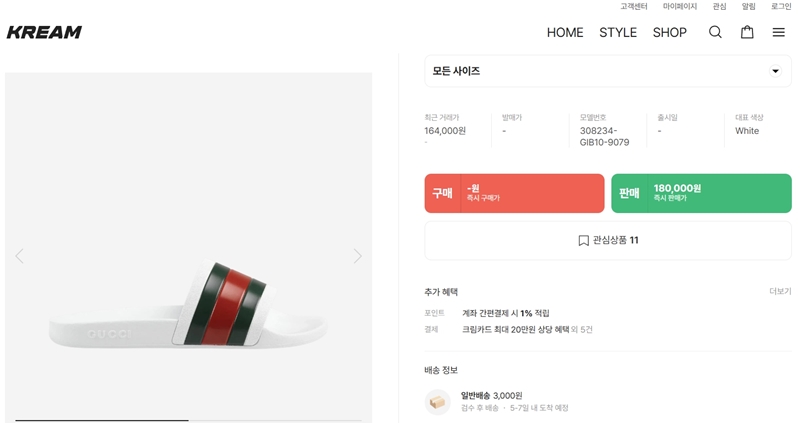Open the STYLE menu
The width and height of the screenshot is (800, 423).
[x=618, y=32]
